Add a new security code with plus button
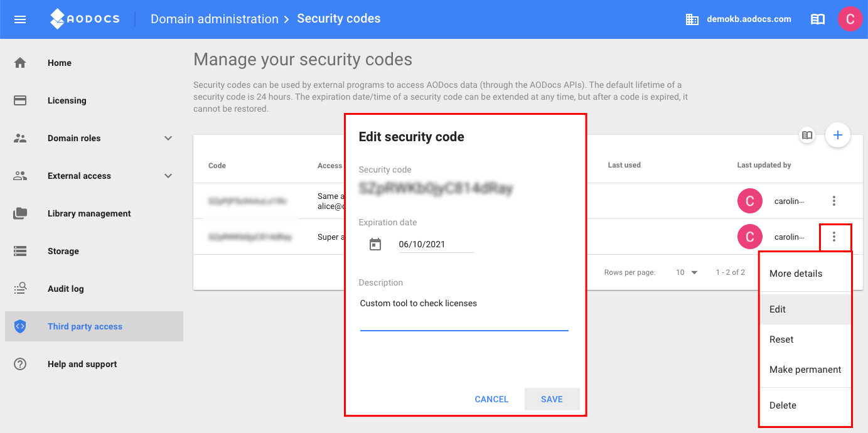 [837, 134]
